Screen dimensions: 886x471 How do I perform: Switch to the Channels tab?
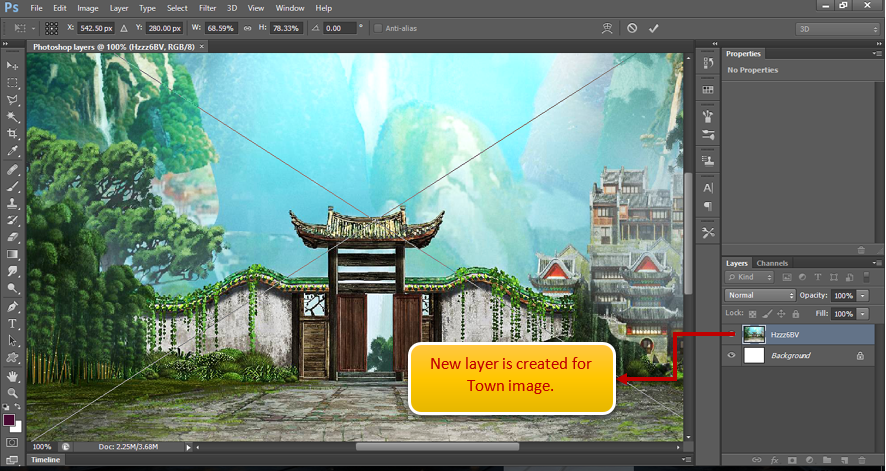772,263
